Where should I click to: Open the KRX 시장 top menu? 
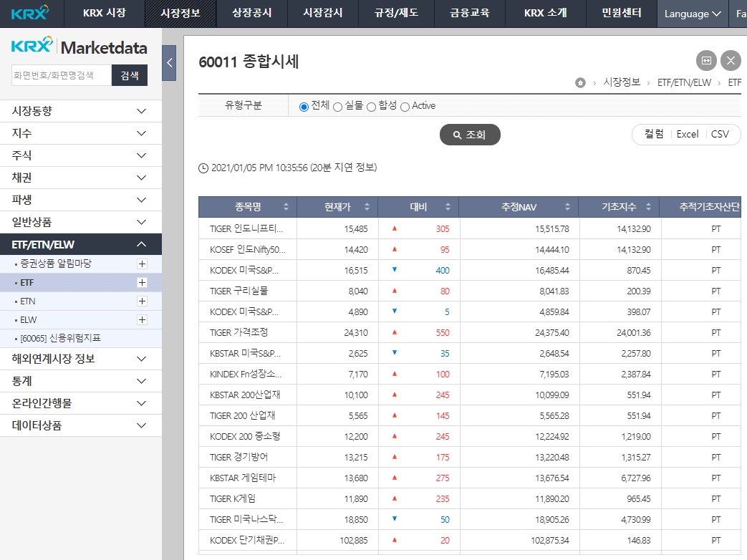coord(105,14)
